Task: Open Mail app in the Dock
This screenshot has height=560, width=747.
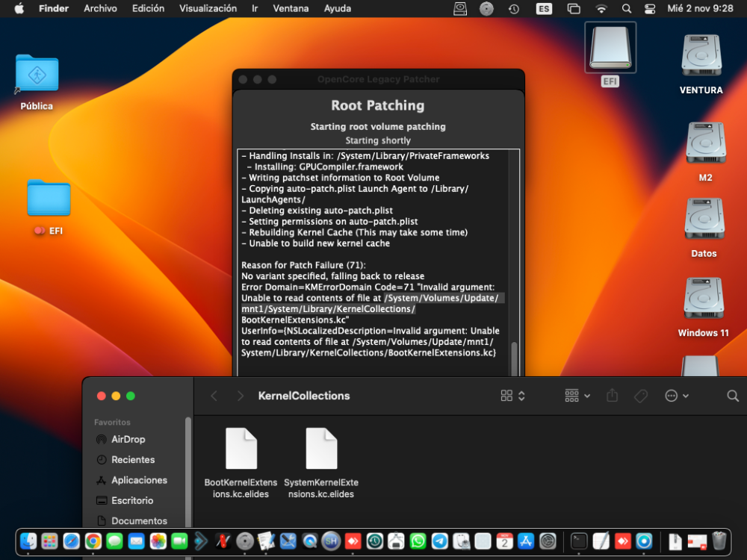Action: tap(136, 541)
